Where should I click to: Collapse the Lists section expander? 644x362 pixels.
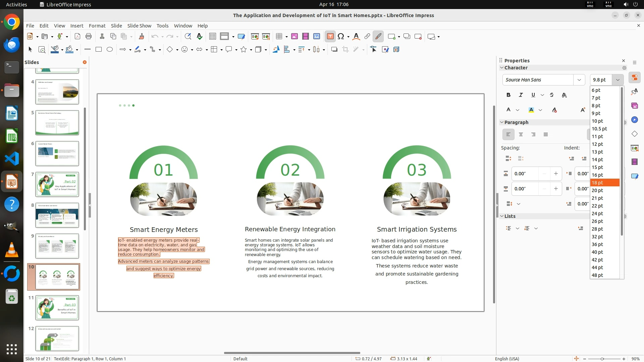502,216
